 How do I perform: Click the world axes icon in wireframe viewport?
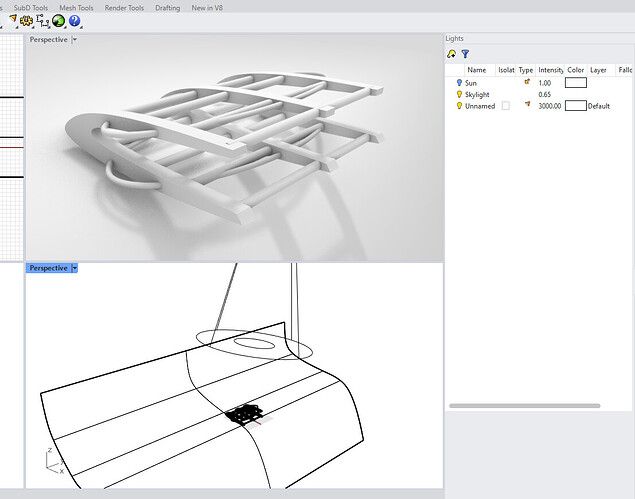(x=55, y=462)
